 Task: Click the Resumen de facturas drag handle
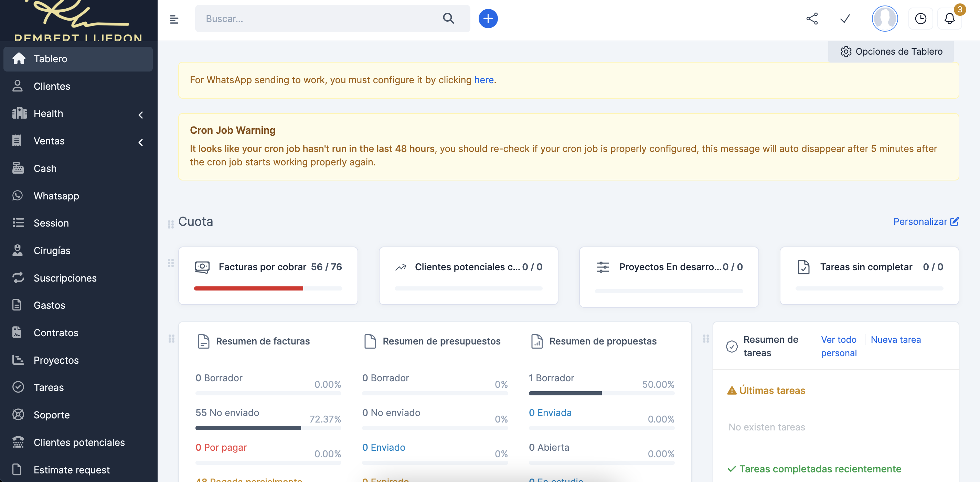(x=172, y=339)
